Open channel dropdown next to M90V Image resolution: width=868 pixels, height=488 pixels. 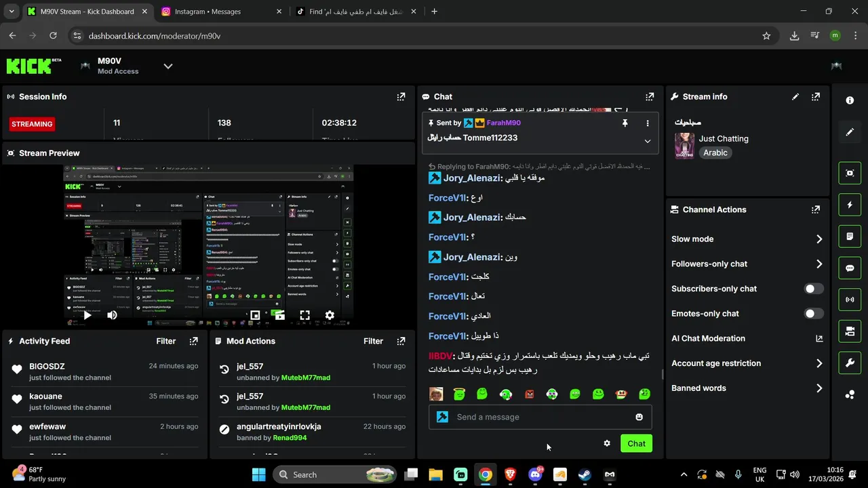(x=168, y=66)
